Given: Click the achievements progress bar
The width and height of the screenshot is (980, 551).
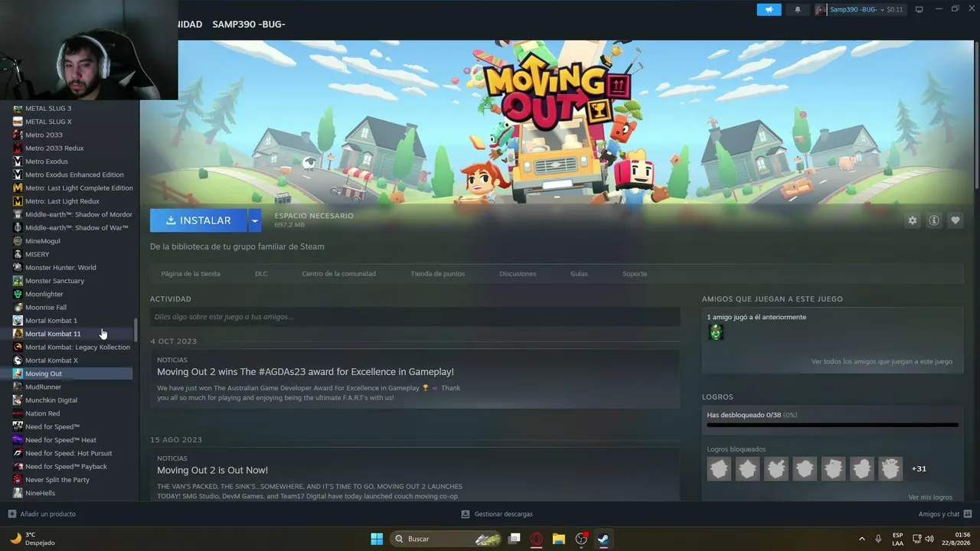Looking at the screenshot, I should click(x=832, y=425).
